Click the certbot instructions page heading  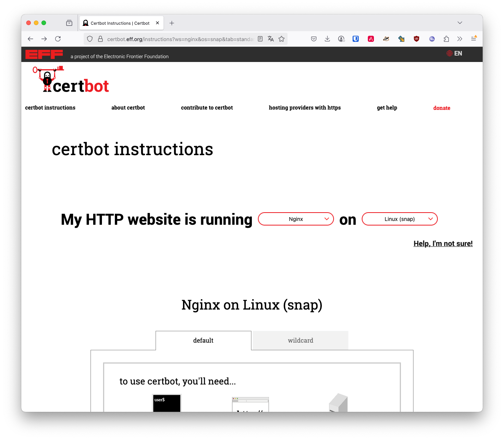pos(132,149)
